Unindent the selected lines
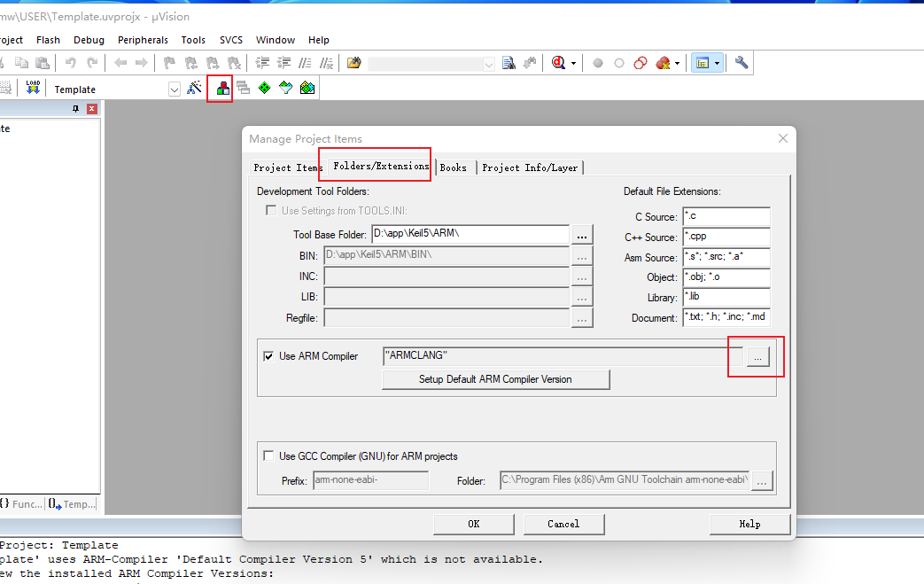 (x=283, y=62)
